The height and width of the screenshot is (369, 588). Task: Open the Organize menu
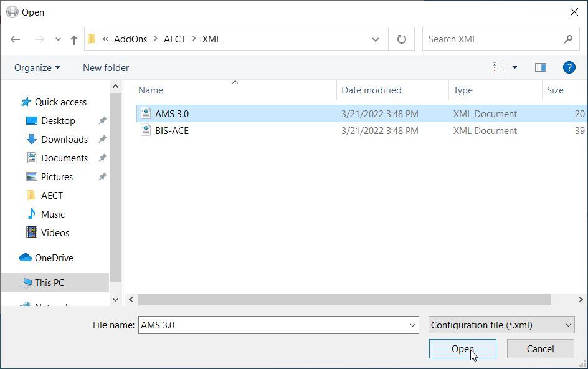pos(37,67)
